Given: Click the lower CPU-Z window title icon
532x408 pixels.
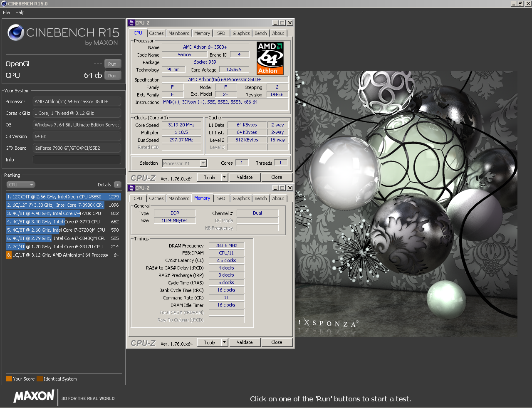Looking at the screenshot, I should [131, 188].
